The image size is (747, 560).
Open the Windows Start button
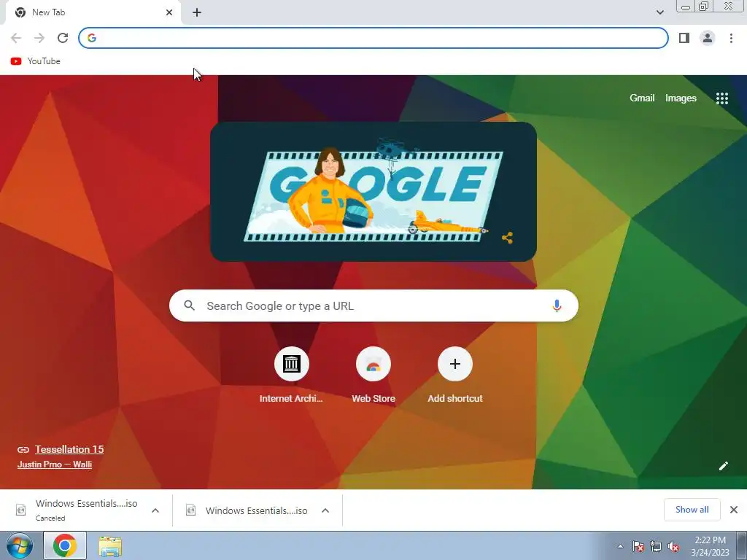pos(20,545)
